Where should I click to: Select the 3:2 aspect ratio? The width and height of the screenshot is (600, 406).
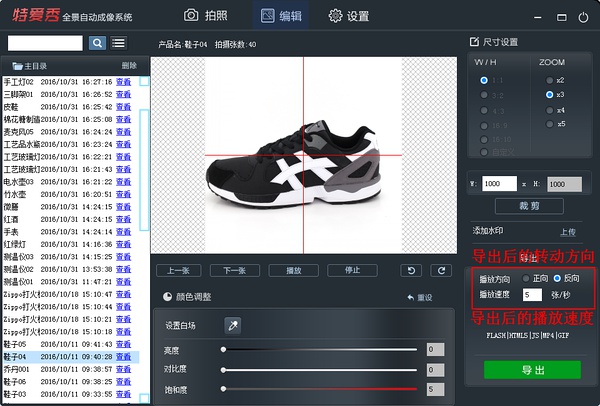[484, 95]
